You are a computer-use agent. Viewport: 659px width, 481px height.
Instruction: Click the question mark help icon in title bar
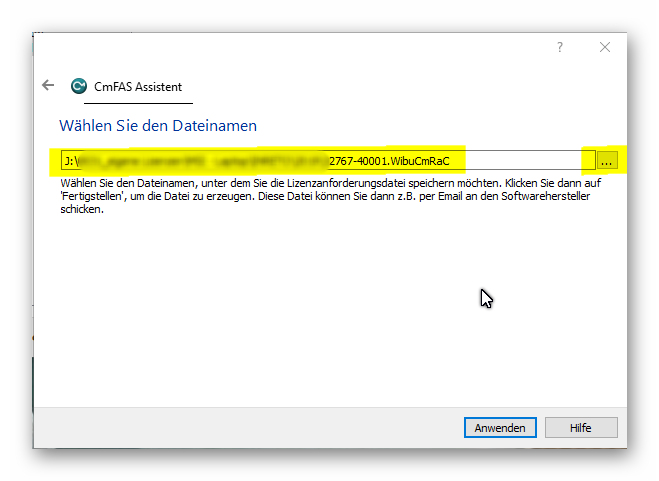[x=560, y=47]
